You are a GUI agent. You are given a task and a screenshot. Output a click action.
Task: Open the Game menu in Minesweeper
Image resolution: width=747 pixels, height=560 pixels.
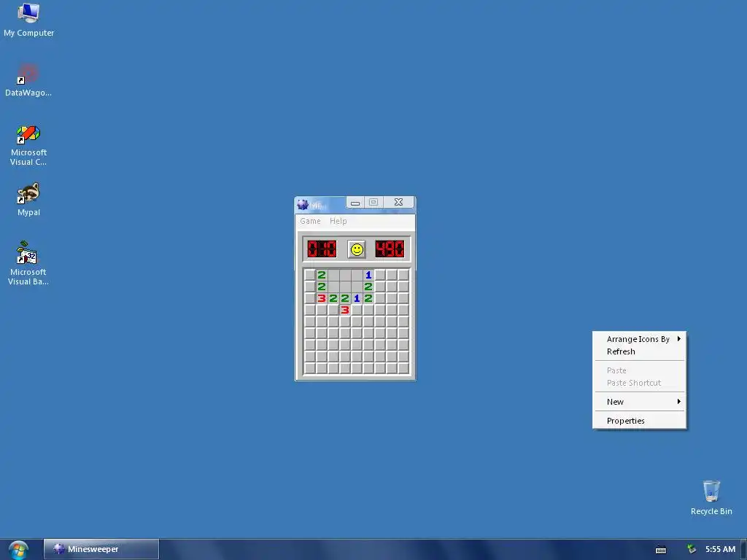coord(310,221)
